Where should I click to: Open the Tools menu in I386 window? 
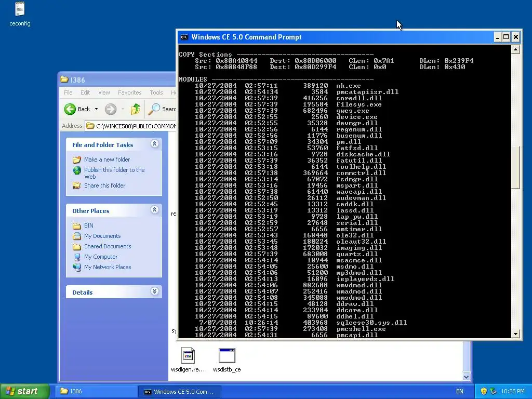point(156,92)
